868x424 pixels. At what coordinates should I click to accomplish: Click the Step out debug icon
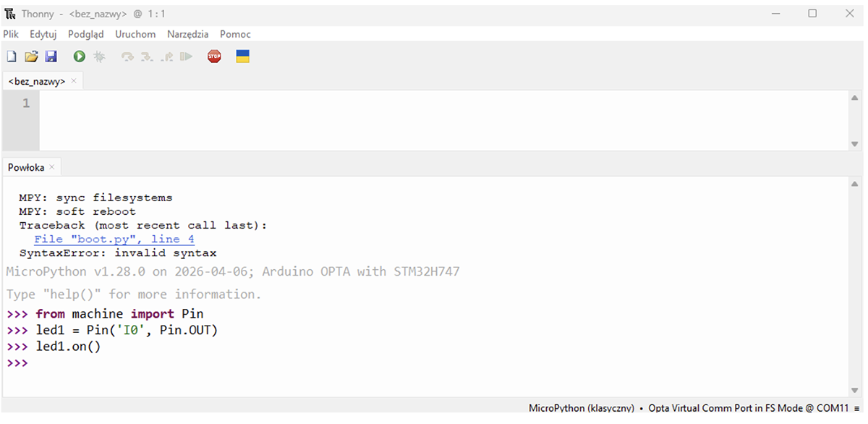167,56
